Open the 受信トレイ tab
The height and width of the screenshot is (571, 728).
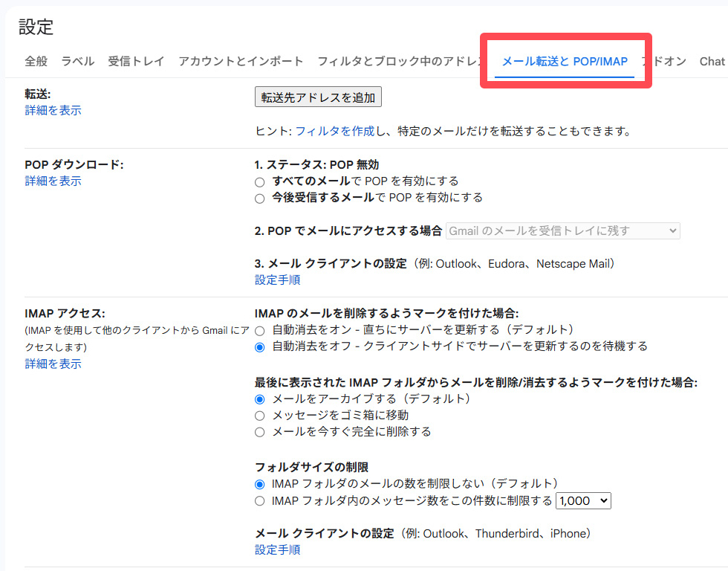click(136, 61)
